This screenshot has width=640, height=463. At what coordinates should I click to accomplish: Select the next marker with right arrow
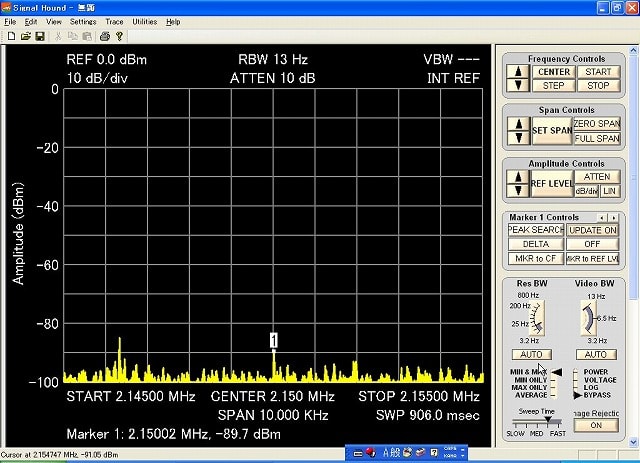pos(613,218)
